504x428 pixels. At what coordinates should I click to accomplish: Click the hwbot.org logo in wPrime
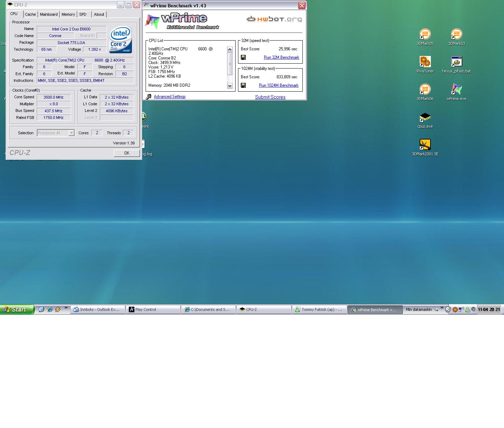[274, 19]
